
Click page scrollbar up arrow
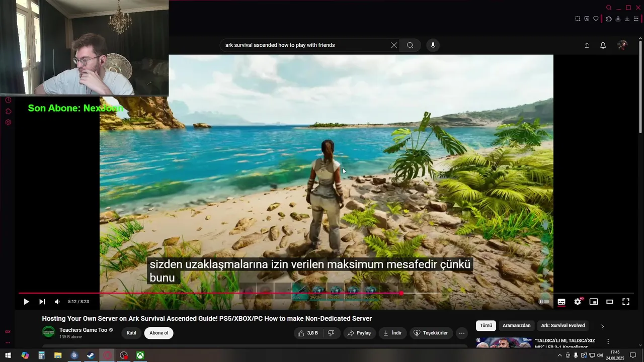[640, 39]
